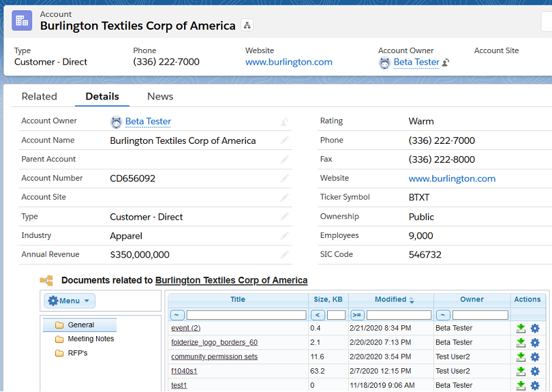552x392 pixels.
Task: Change the Modified filter >= operator
Action: click(357, 315)
